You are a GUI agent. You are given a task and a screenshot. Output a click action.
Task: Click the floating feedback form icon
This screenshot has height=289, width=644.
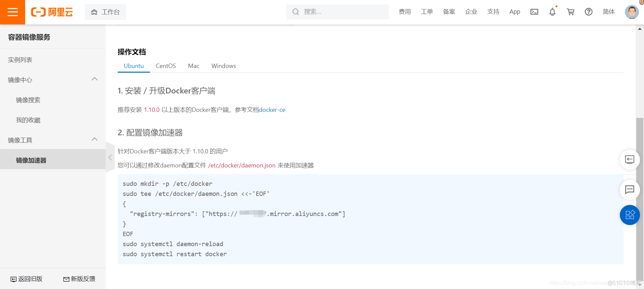pyautogui.click(x=630, y=159)
